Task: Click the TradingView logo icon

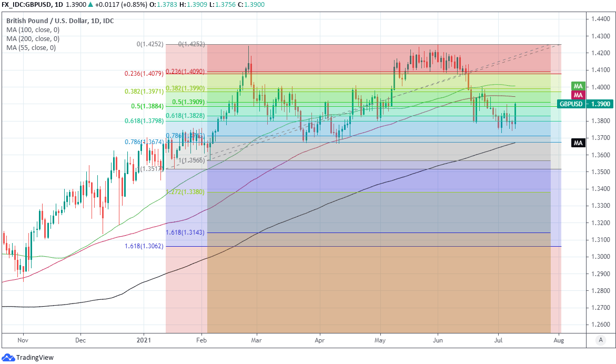Action: (7, 358)
